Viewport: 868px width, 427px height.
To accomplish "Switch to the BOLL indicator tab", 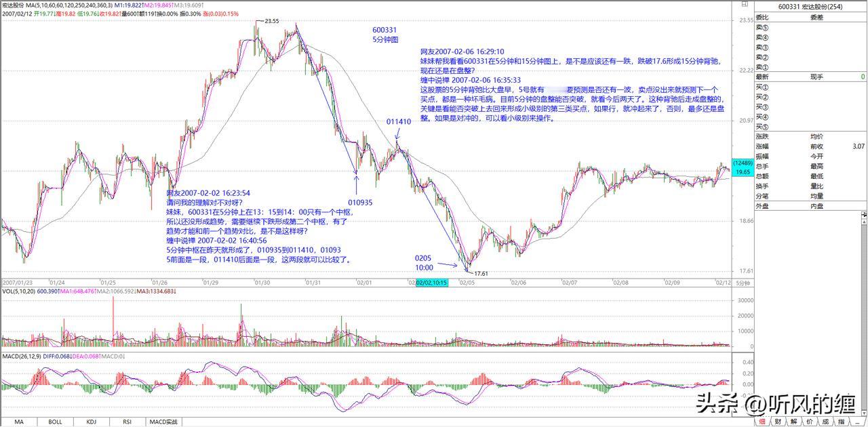I will click(x=55, y=422).
